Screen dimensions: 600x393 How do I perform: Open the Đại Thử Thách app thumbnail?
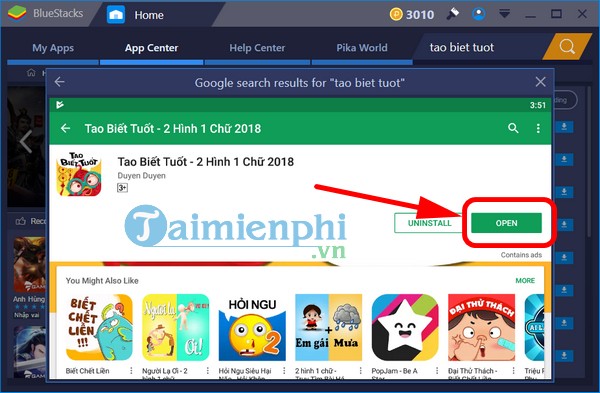click(x=482, y=327)
